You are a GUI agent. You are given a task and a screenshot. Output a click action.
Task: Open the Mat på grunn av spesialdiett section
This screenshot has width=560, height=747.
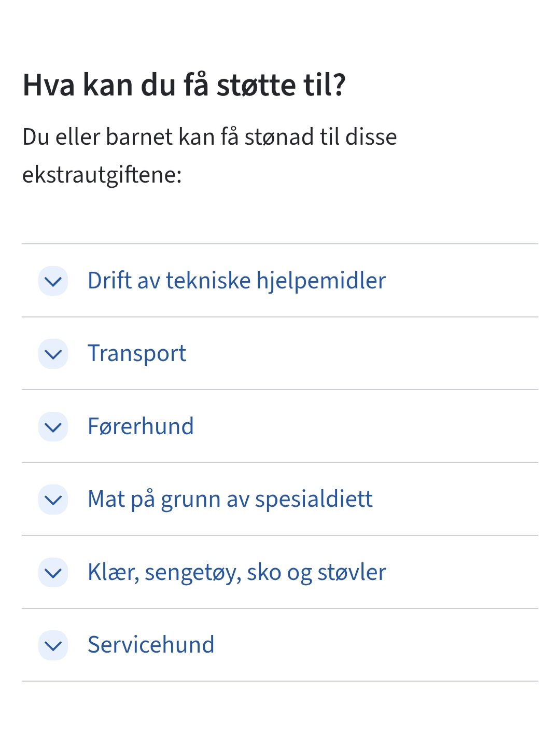pyautogui.click(x=280, y=499)
